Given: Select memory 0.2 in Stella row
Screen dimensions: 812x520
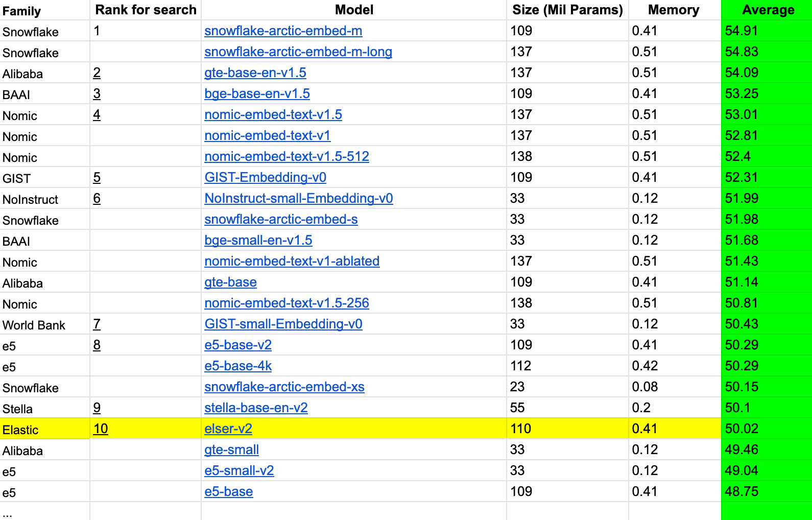Looking at the screenshot, I should pyautogui.click(x=675, y=408).
